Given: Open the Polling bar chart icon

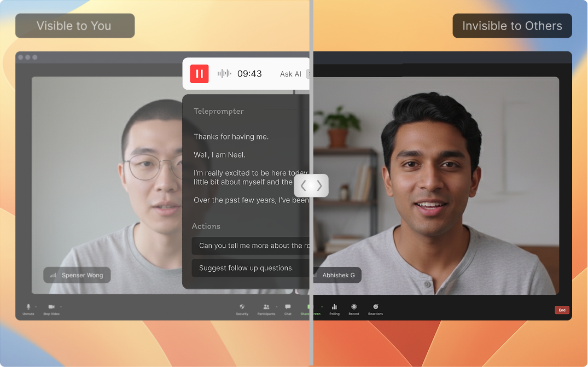Looking at the screenshot, I should [x=334, y=307].
